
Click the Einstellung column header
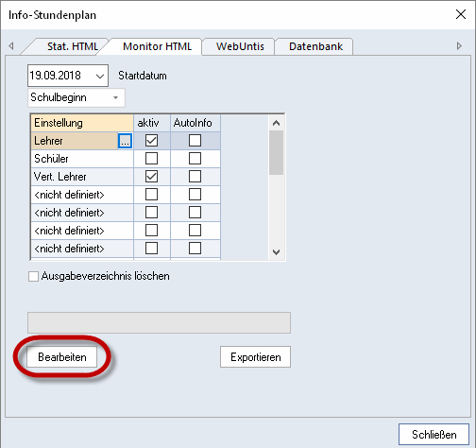(82, 123)
